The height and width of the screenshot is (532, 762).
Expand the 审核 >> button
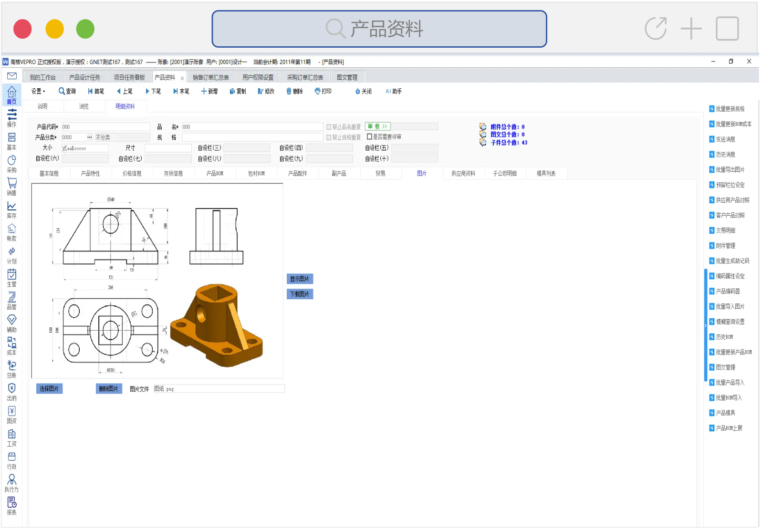(377, 126)
